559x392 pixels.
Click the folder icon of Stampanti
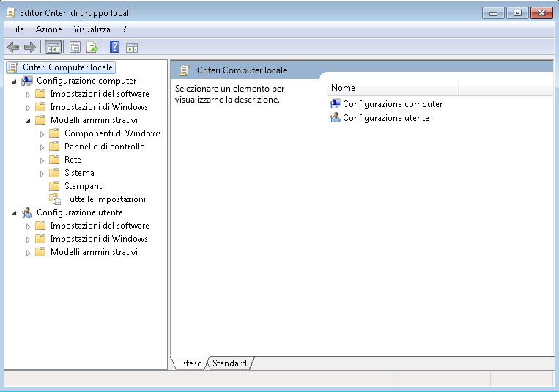[x=54, y=186]
